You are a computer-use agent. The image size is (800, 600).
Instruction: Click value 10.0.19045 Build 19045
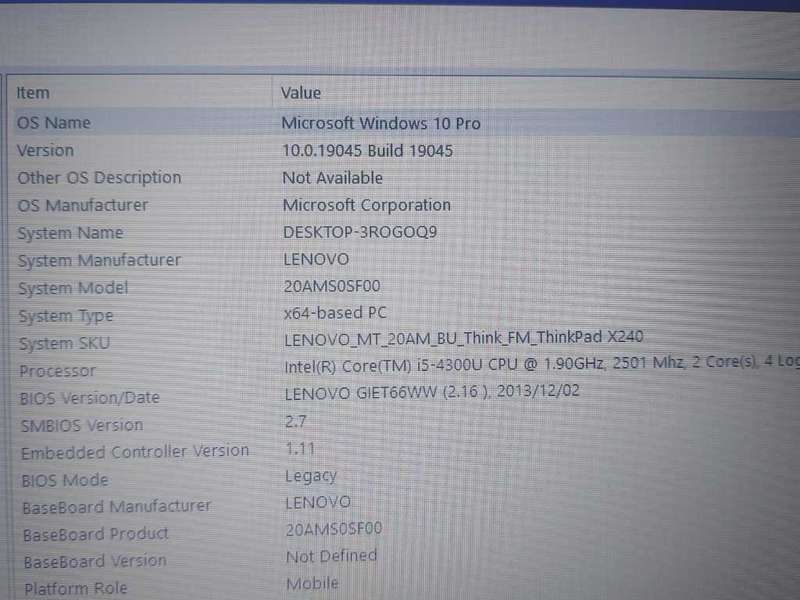367,151
